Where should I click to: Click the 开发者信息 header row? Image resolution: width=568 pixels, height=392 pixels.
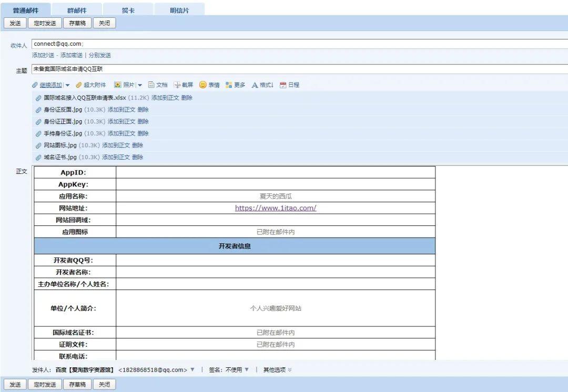tap(235, 246)
